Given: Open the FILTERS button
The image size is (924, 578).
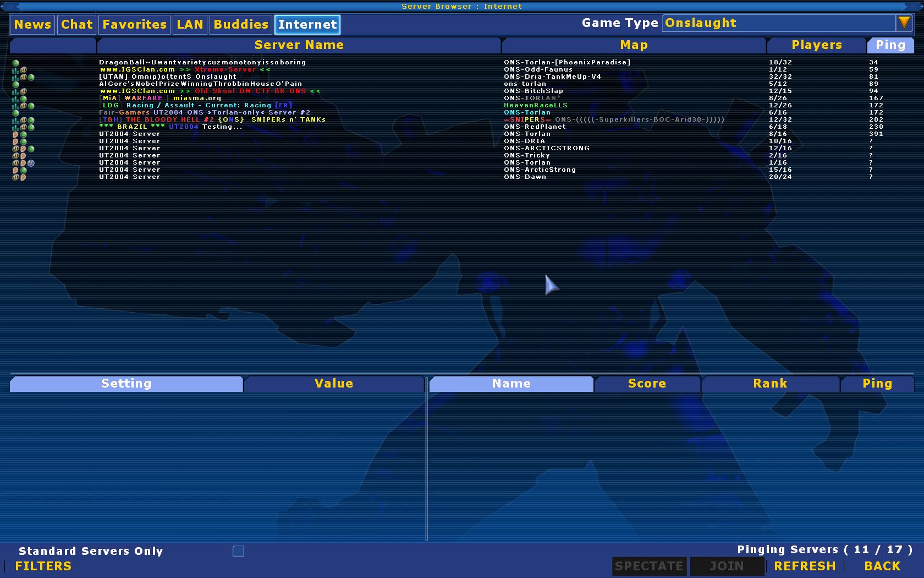Looking at the screenshot, I should 43,566.
